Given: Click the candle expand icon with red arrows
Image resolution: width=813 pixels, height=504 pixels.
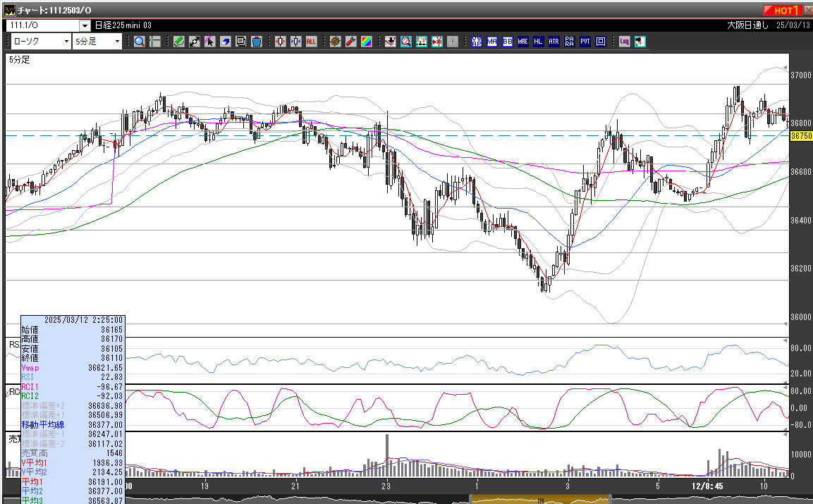Looking at the screenshot, I should [281, 42].
